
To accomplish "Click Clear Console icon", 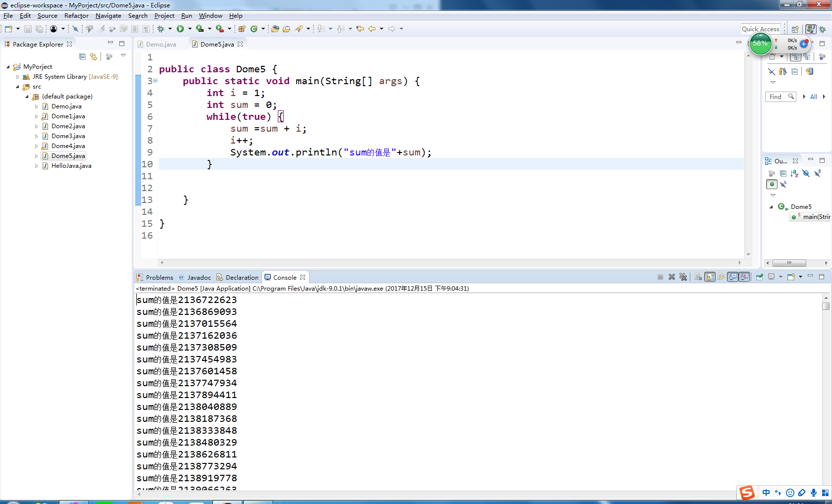I will (x=698, y=277).
